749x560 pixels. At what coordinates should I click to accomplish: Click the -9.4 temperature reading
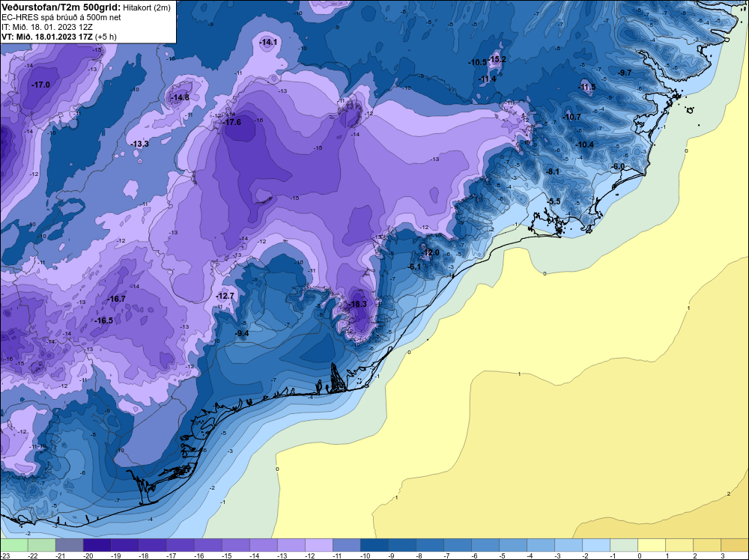[x=242, y=333]
